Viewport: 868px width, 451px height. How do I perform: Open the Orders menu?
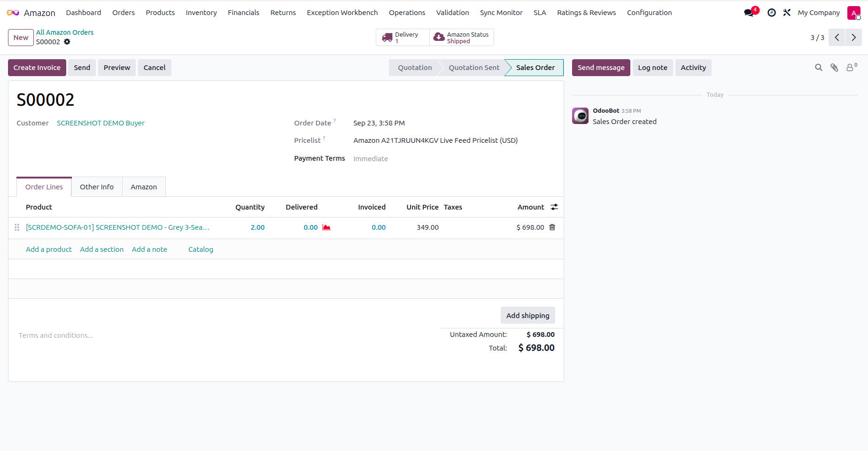(124, 13)
